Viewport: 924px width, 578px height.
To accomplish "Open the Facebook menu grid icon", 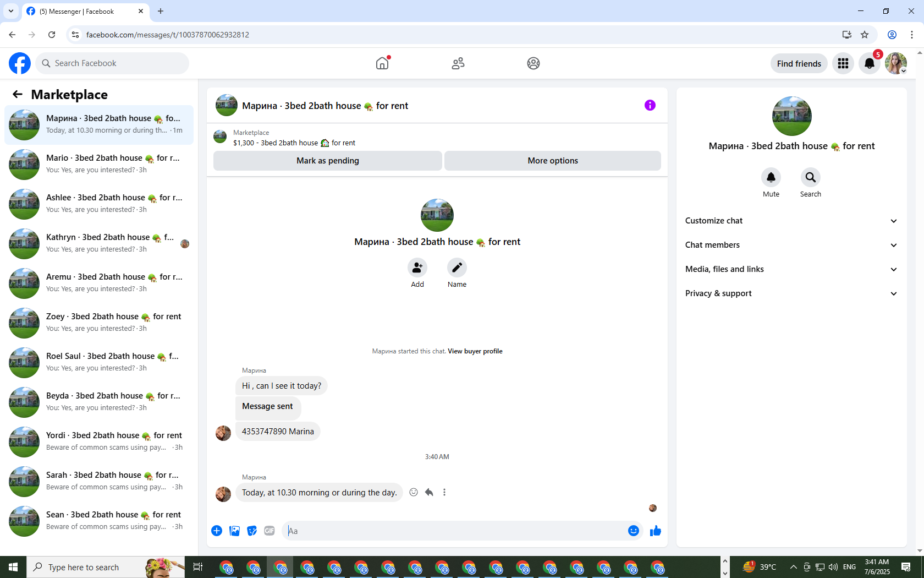I will (x=843, y=63).
